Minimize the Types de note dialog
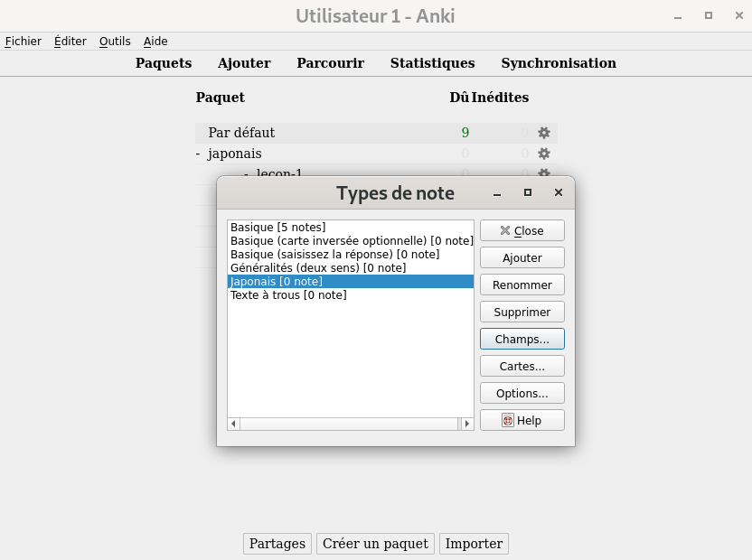Viewport: 752px width, 560px height. [497, 192]
